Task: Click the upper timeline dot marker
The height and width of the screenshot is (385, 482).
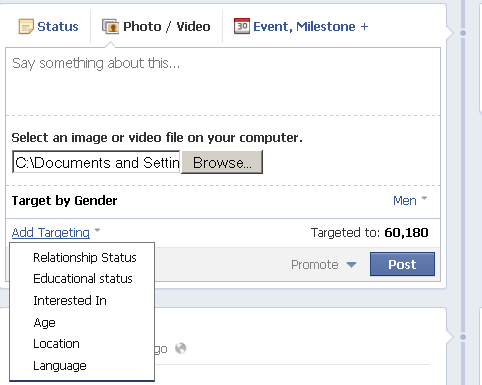Action: pos(463,33)
